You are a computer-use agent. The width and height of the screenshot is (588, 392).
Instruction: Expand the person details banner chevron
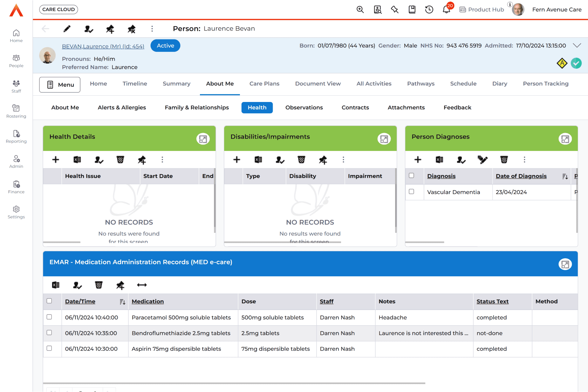tap(577, 45)
